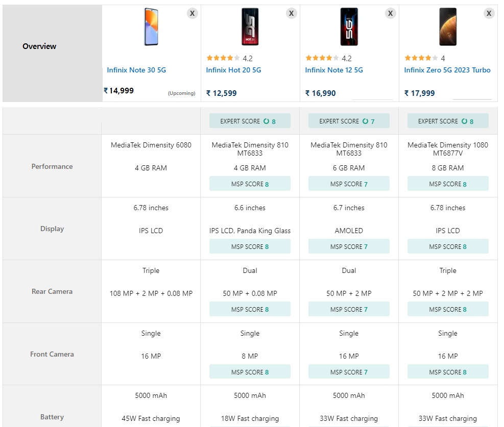Click the Infinix Zero 5G 2023 Turbo image
Viewport: 504px width, 427px height.
pyautogui.click(x=448, y=27)
